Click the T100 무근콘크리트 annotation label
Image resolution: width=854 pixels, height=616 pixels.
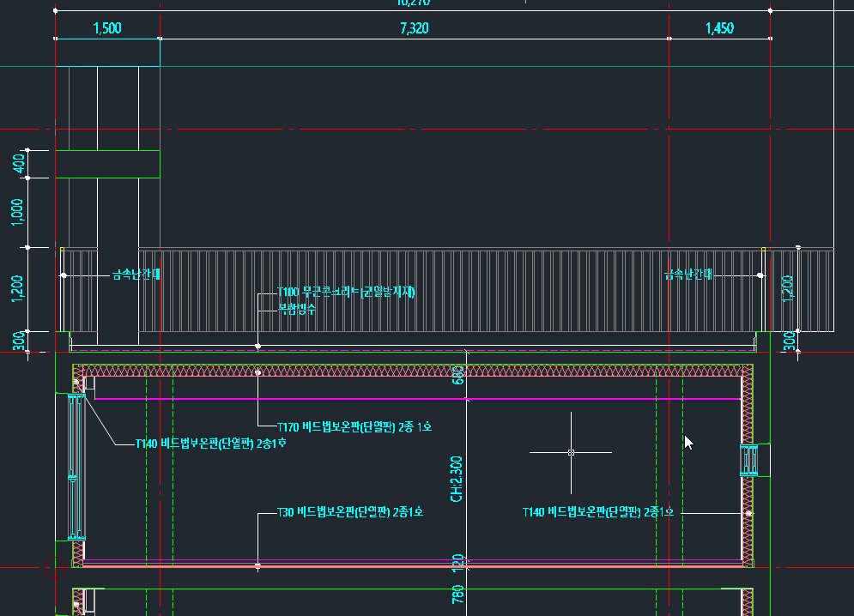(345, 293)
